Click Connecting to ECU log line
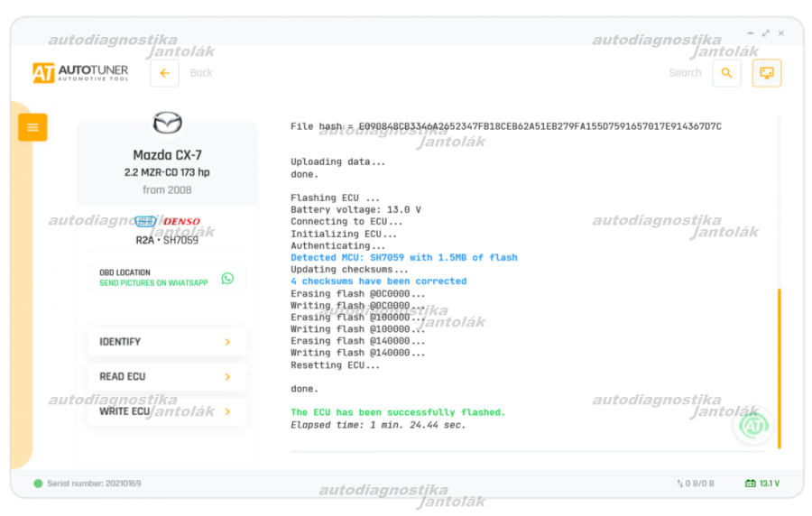This screenshot has height=516, width=812. pos(346,222)
